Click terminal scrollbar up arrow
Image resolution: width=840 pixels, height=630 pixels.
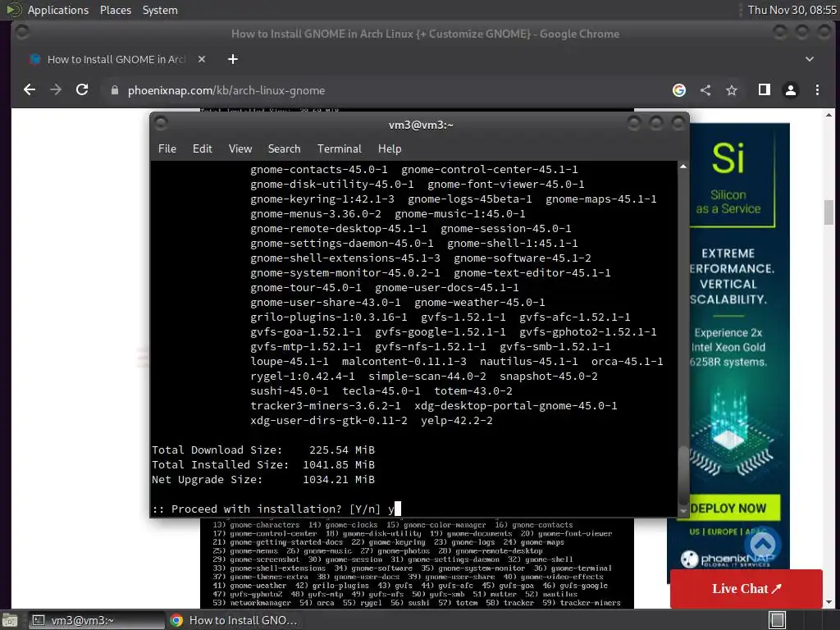pyautogui.click(x=683, y=167)
